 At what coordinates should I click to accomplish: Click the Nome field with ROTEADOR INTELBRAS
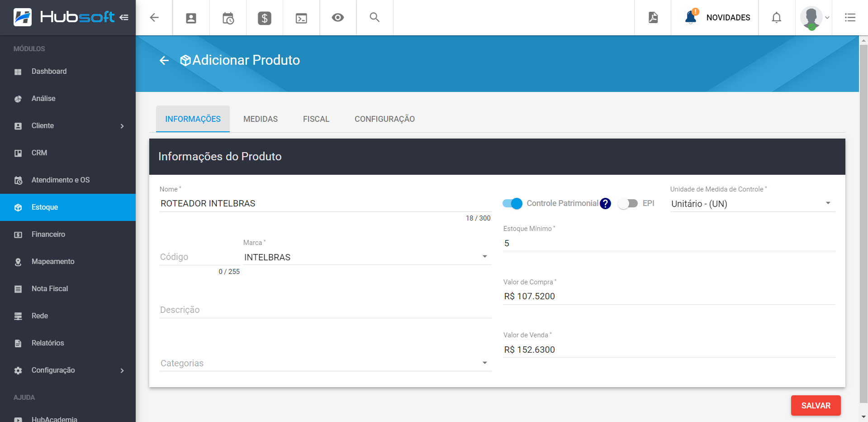pos(325,203)
